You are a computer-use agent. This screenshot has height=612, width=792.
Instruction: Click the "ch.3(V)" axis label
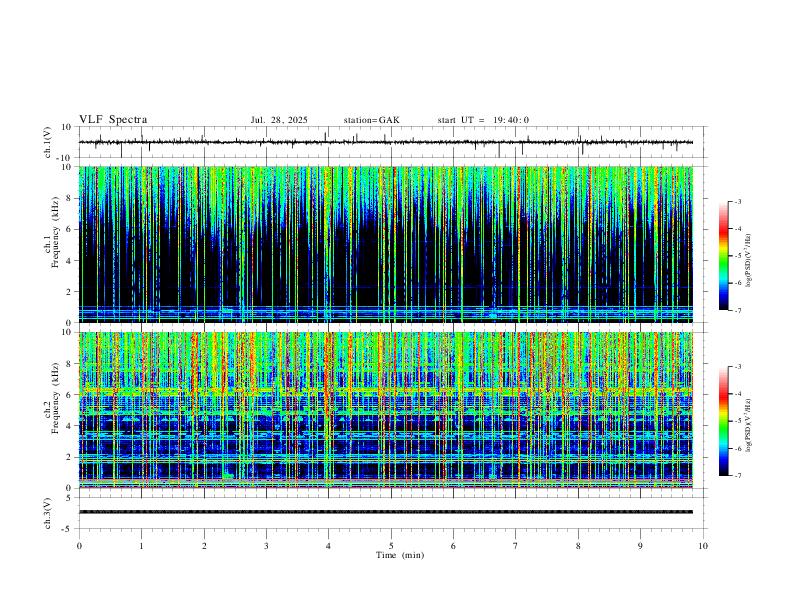(x=48, y=513)
